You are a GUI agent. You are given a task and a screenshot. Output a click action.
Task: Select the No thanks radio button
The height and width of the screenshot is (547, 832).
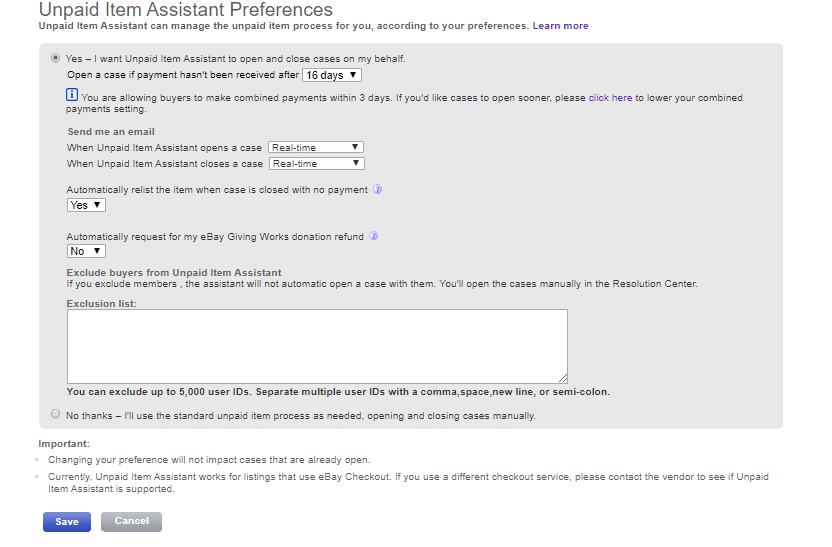[55, 414]
